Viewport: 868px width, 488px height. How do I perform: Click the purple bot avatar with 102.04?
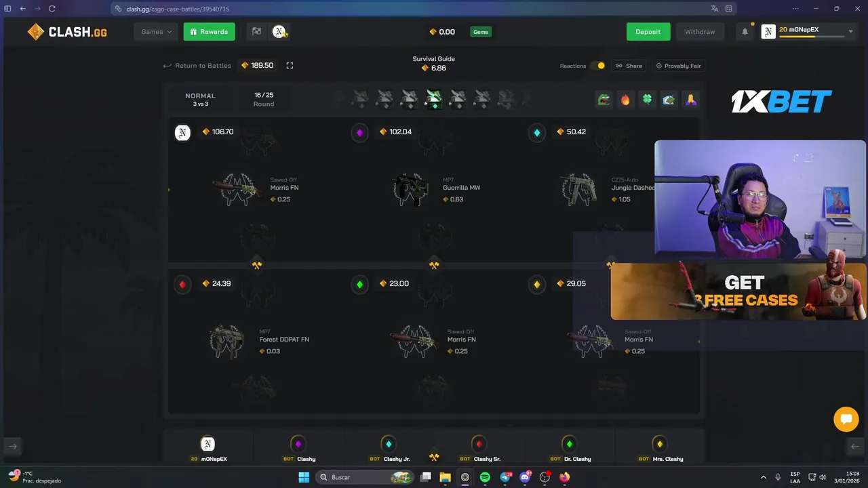(359, 132)
